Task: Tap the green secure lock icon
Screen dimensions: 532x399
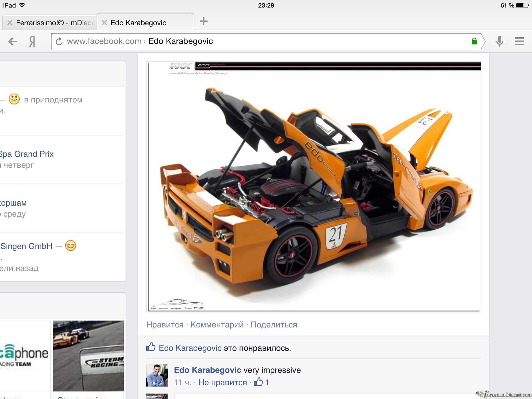Action: pyautogui.click(x=474, y=41)
